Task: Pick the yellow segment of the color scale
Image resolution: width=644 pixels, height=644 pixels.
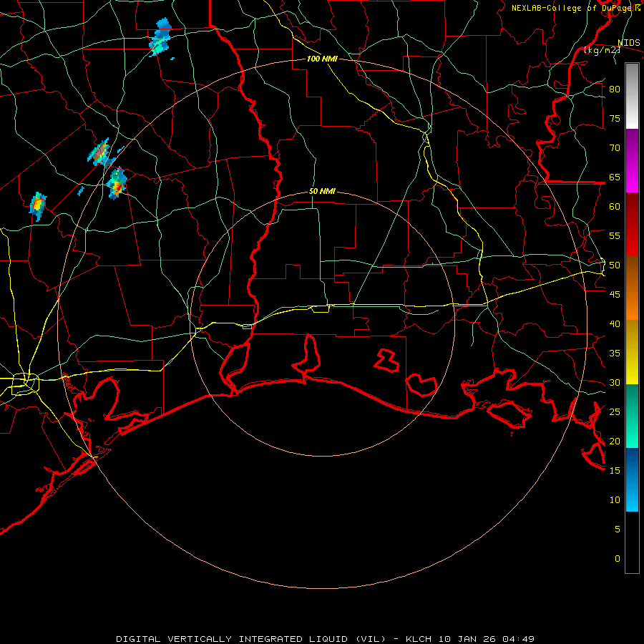Action: (x=632, y=352)
